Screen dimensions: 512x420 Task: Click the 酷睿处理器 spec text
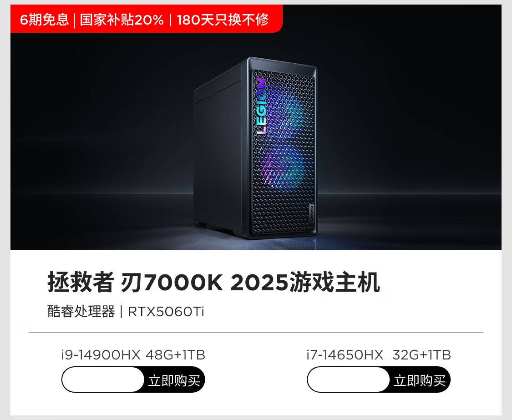(81, 312)
